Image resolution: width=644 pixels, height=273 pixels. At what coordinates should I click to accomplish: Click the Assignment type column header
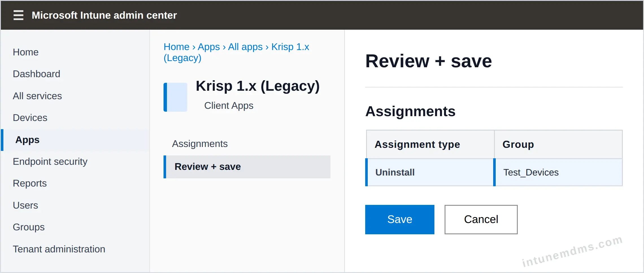[x=430, y=144]
